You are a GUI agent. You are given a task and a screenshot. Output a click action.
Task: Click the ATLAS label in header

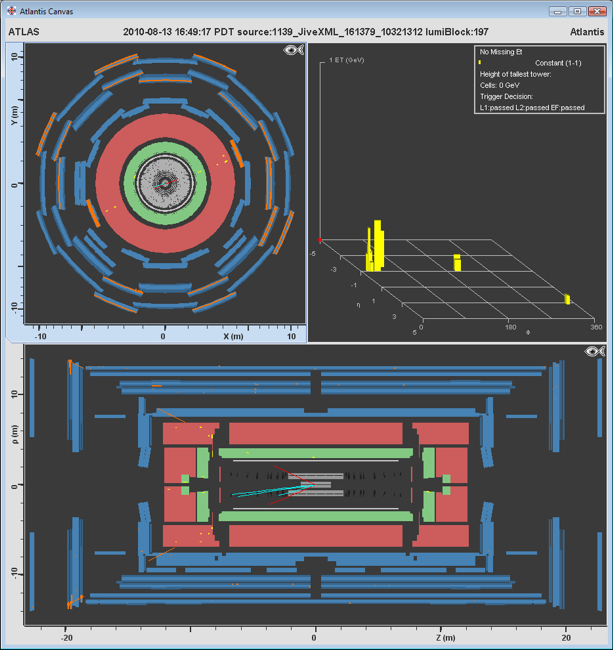coord(24,31)
